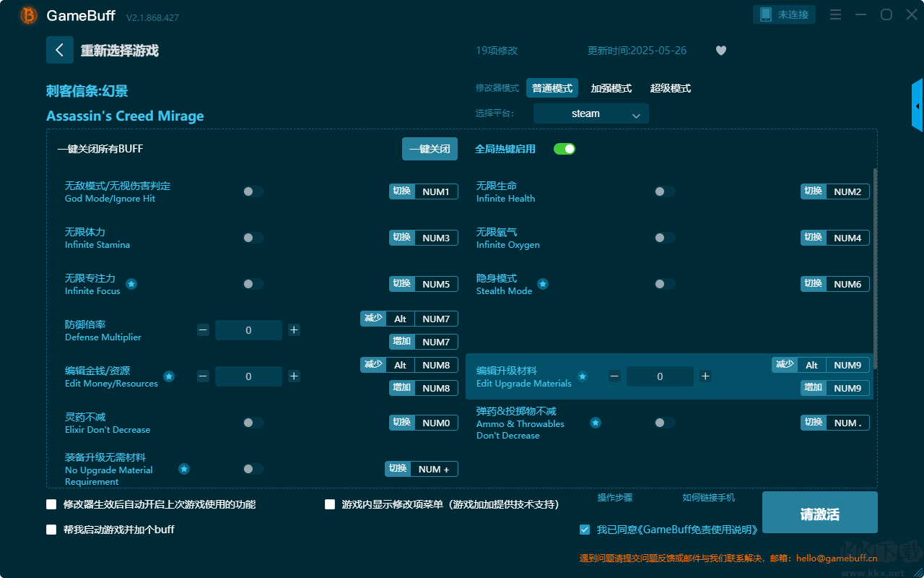Click the Edit Upgrade Materials value field
This screenshot has width=924, height=578.
660,376
